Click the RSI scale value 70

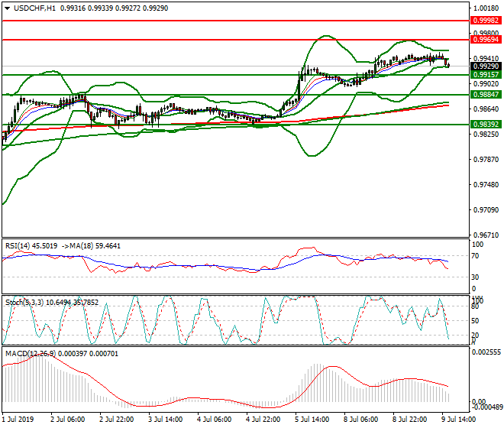(476, 256)
